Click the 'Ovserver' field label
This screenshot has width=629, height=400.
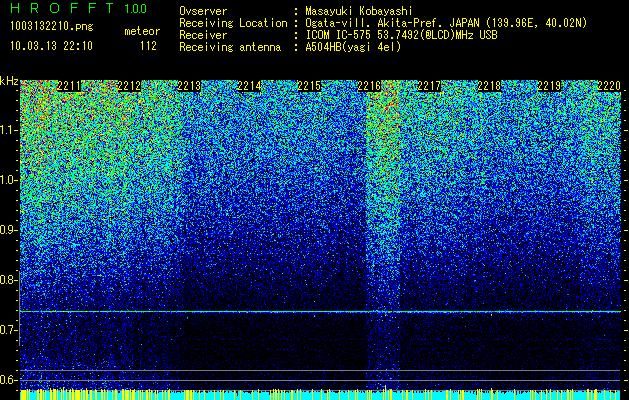pos(203,11)
